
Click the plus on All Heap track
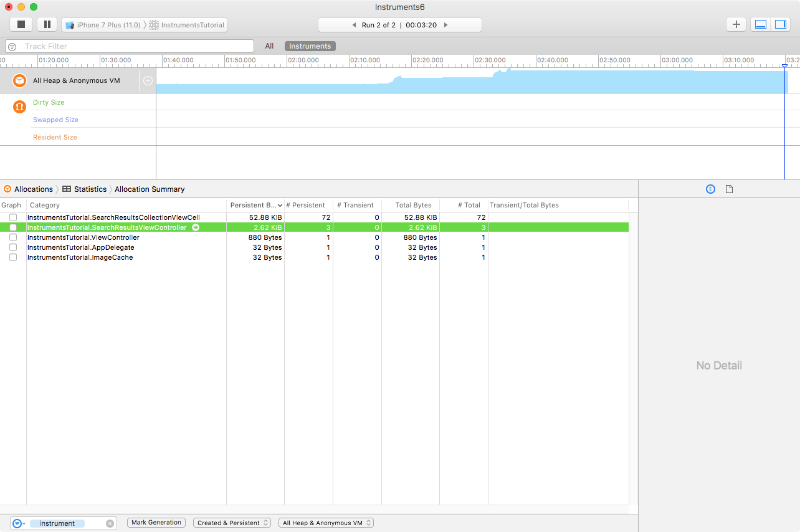tap(148, 80)
